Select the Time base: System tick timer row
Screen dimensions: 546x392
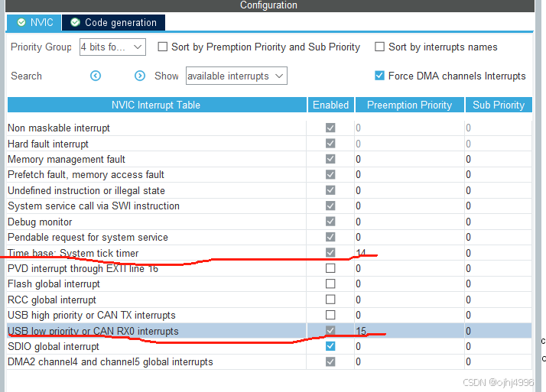click(x=269, y=252)
